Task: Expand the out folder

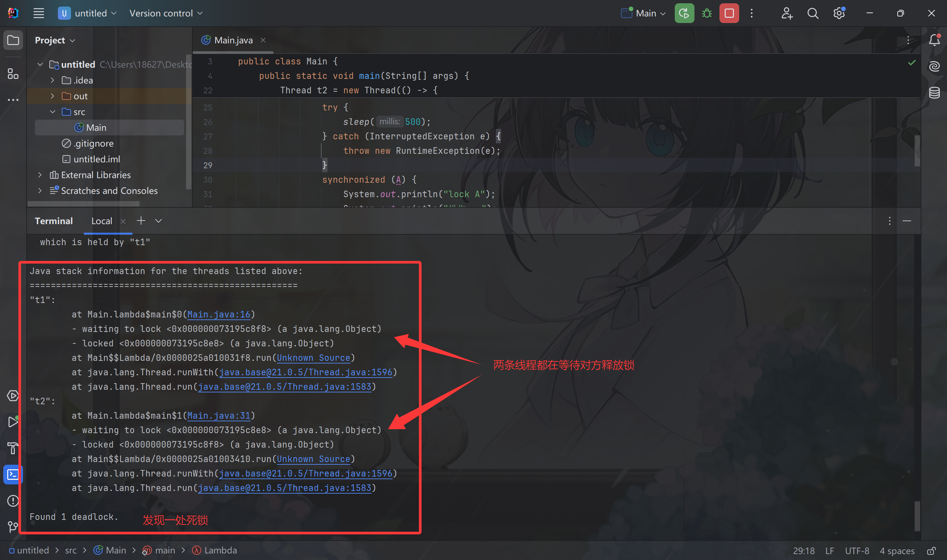Action: click(53, 96)
